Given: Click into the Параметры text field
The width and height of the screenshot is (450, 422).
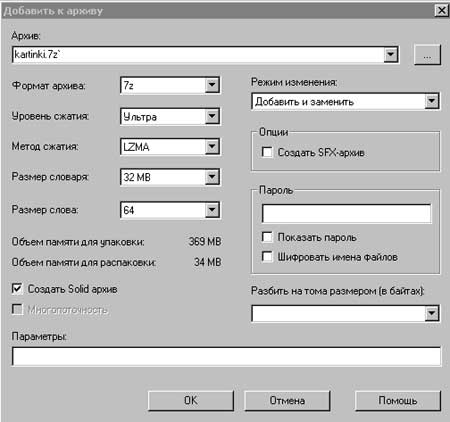Looking at the screenshot, I should (226, 356).
